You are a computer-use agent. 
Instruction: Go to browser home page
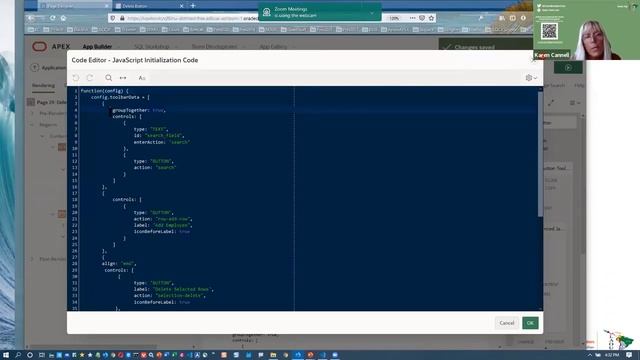click(x=63, y=18)
